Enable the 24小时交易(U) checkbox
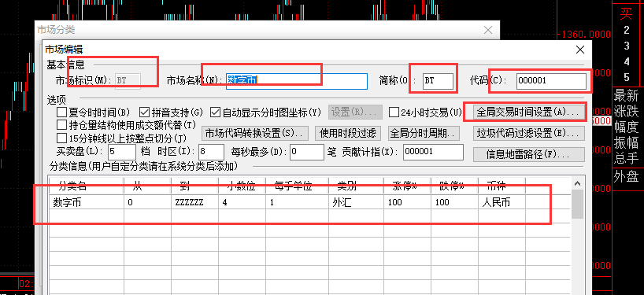The height and width of the screenshot is (295, 644). pos(394,112)
